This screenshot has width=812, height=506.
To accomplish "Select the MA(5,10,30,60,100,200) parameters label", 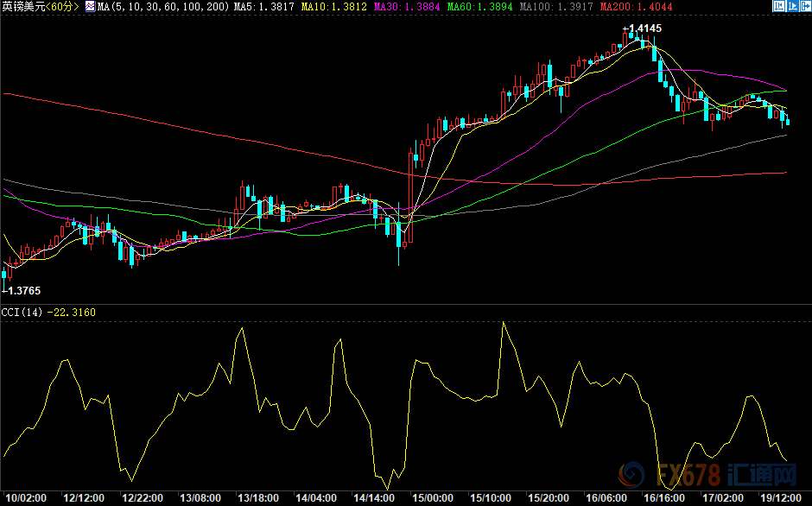I will [x=163, y=7].
